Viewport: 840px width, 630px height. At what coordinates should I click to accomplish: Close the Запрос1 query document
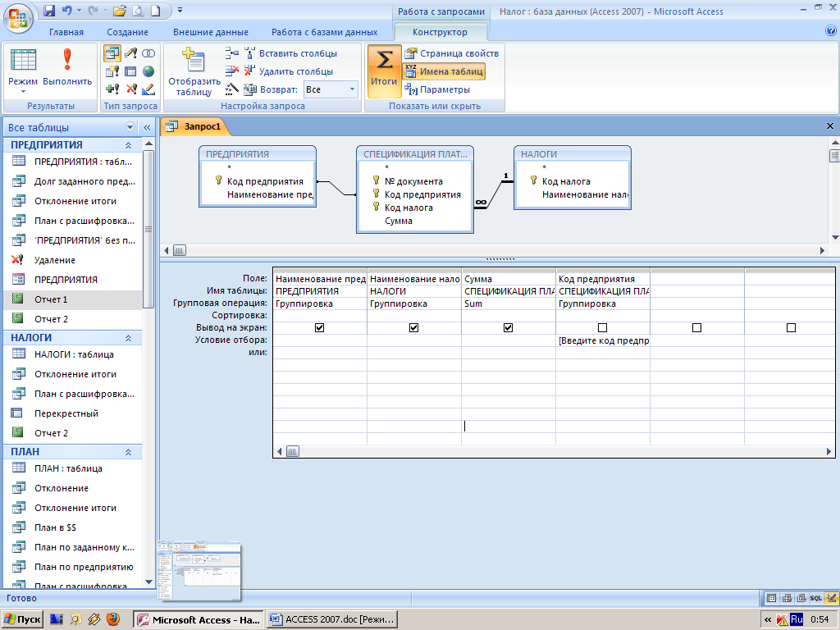tap(830, 126)
